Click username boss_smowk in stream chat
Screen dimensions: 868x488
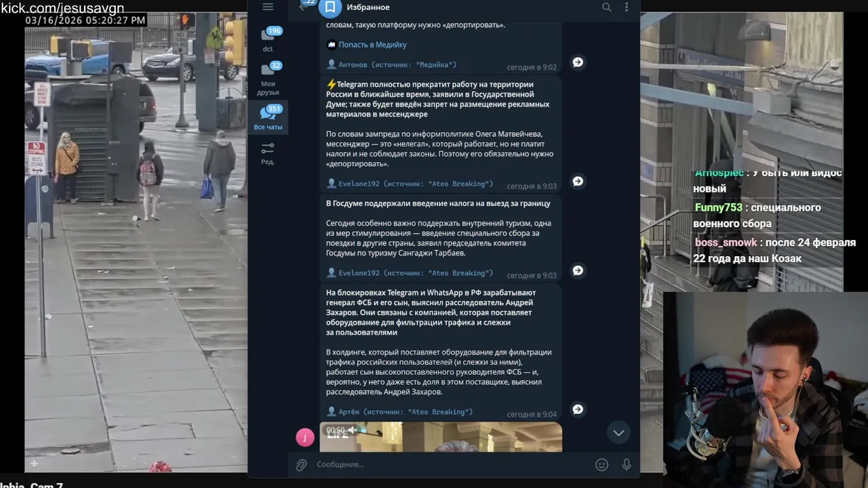[x=726, y=243]
